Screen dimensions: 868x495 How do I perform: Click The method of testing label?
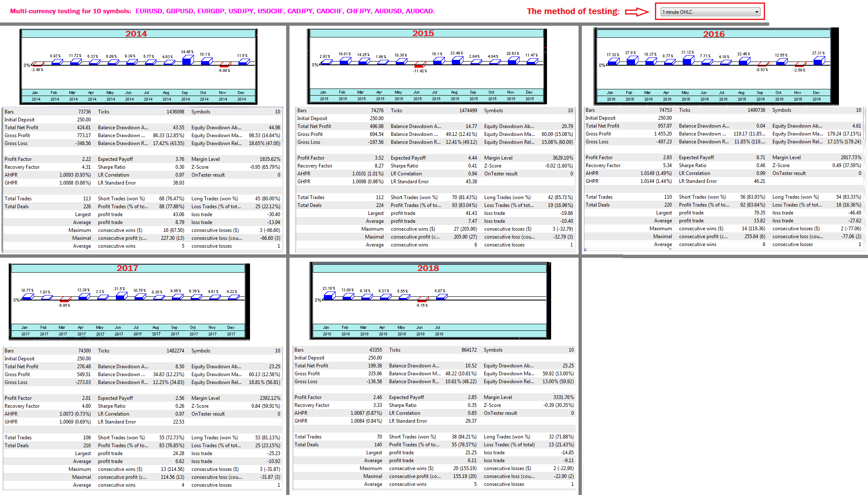573,12
